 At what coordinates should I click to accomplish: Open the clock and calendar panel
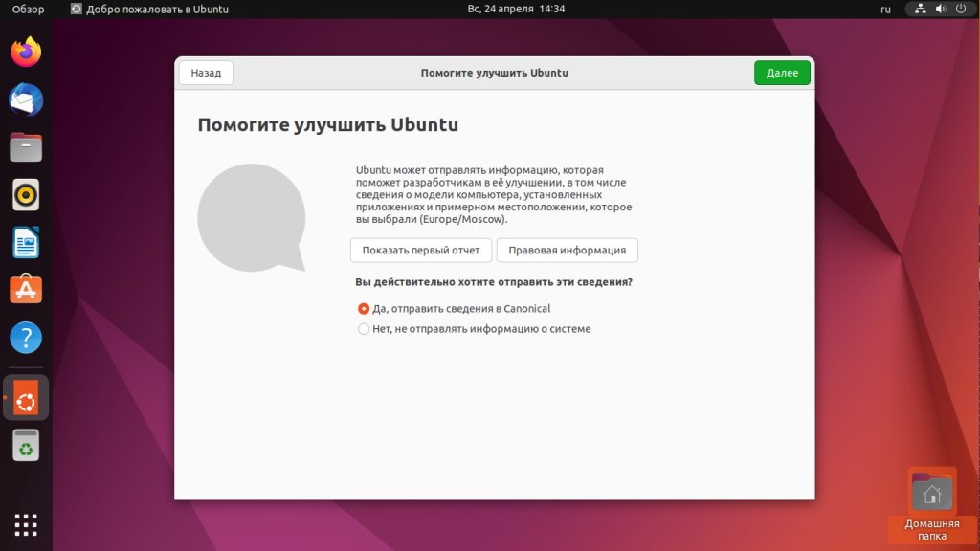(515, 9)
